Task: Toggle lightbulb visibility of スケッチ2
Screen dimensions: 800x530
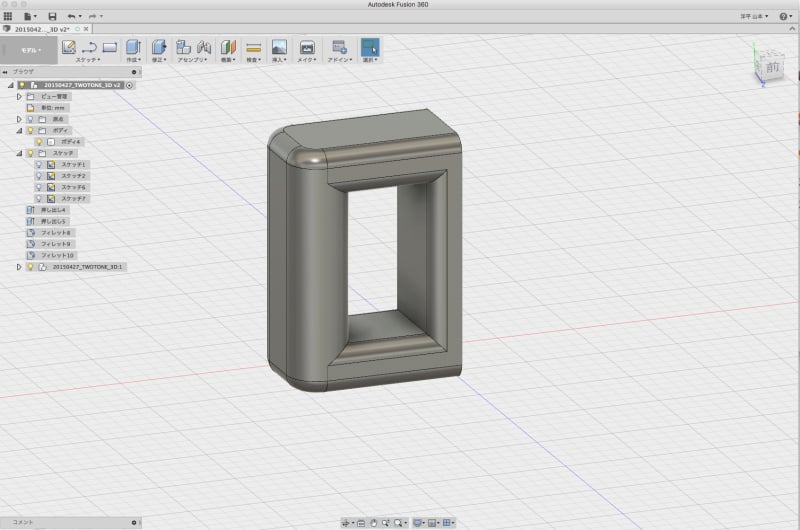Action: pos(39,176)
